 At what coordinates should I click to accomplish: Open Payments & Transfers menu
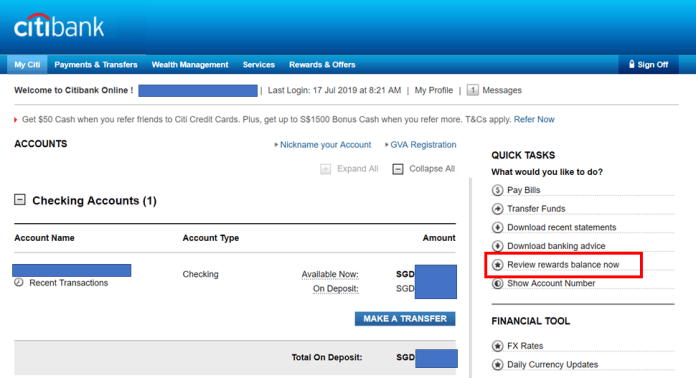[96, 64]
